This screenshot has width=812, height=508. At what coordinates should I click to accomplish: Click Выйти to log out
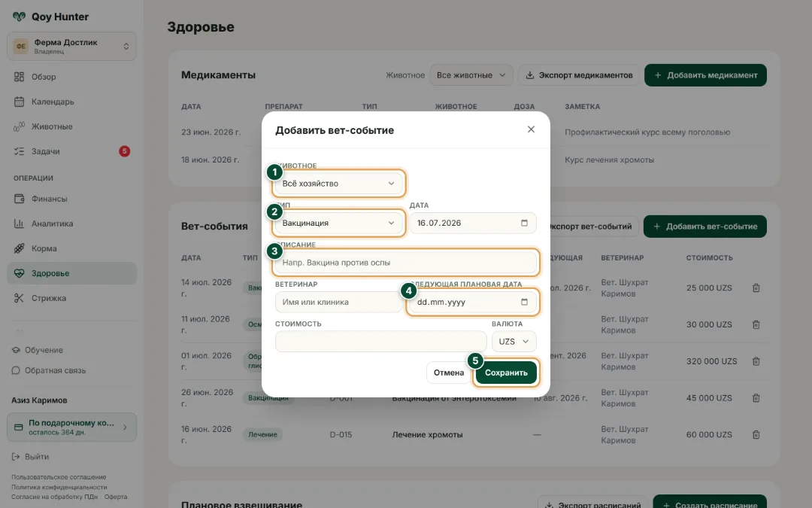pyautogui.click(x=30, y=457)
